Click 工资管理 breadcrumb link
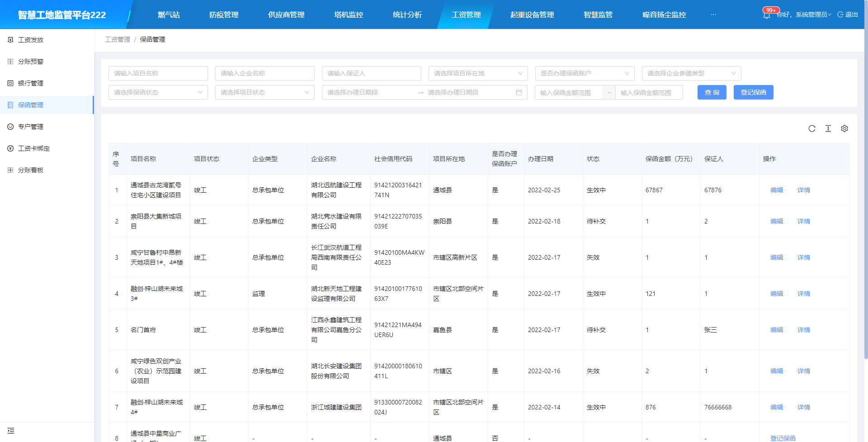Image resolution: width=868 pixels, height=442 pixels. coord(118,39)
